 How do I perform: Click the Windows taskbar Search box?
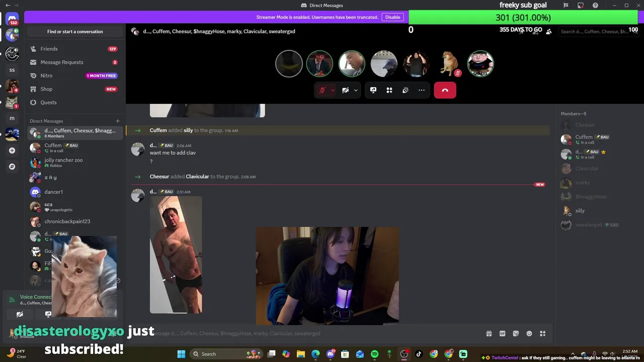click(227, 354)
